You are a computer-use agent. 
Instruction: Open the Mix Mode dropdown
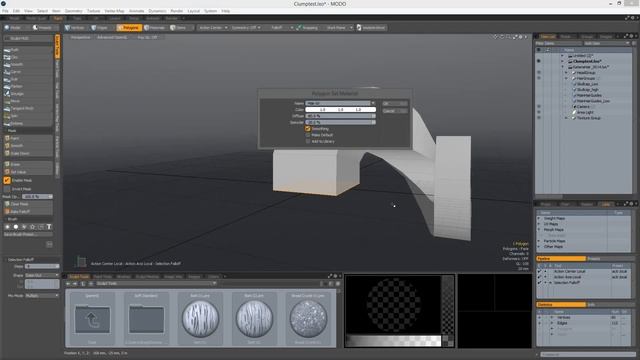[42, 296]
